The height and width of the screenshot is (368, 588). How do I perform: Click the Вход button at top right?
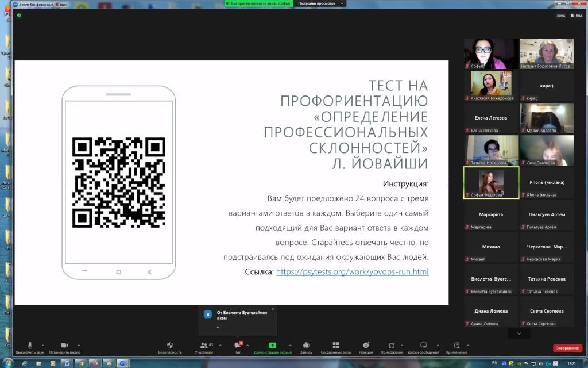click(560, 16)
